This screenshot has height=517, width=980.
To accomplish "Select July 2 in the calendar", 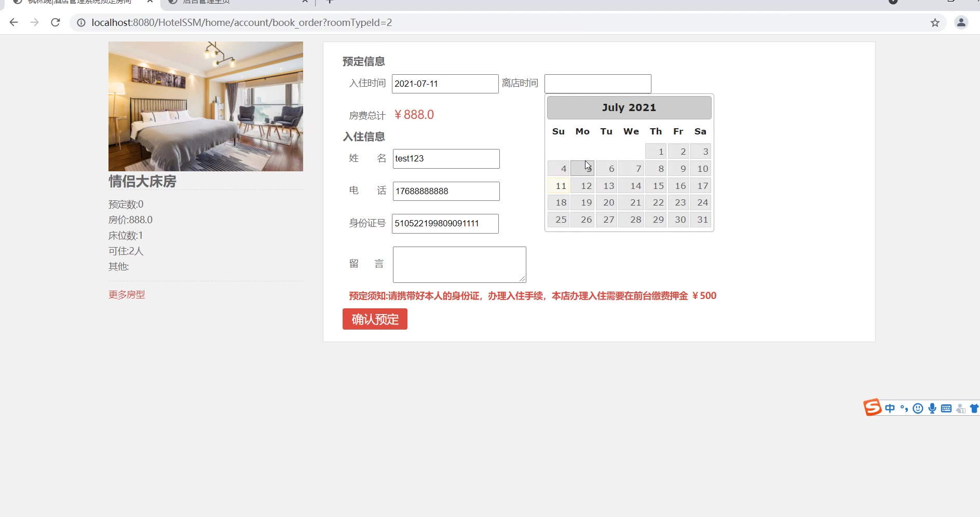I will [x=678, y=151].
